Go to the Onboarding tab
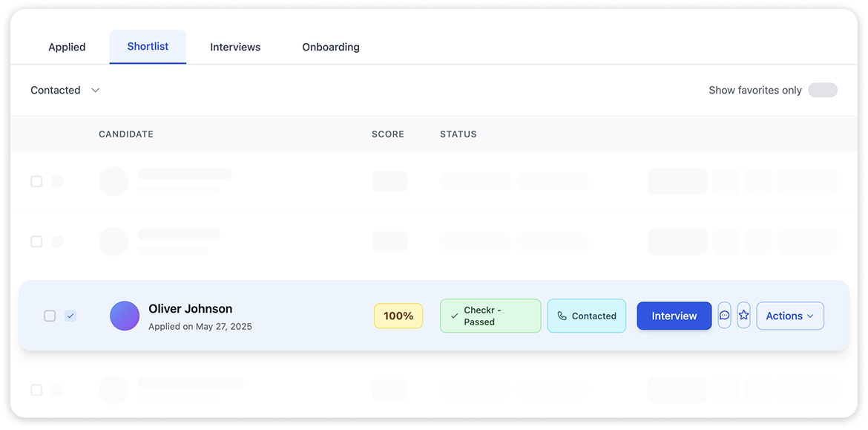 pyautogui.click(x=331, y=47)
